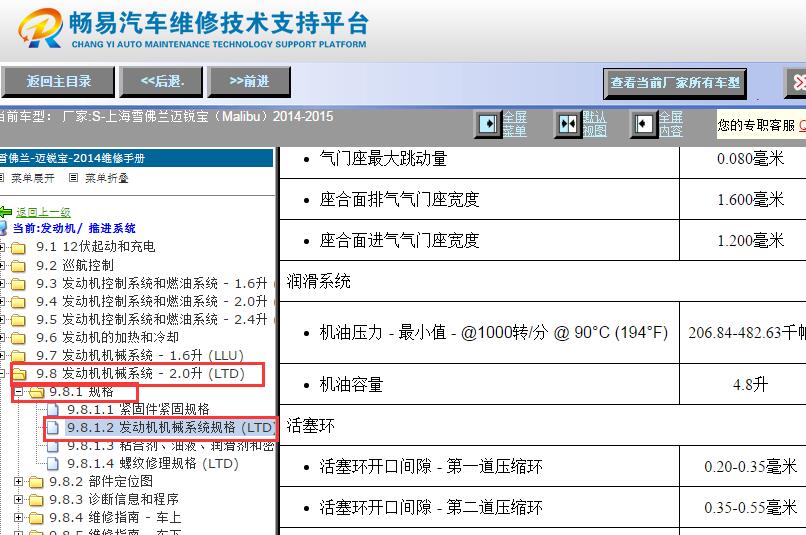
Task: Click the 全屏菜单 link text
Action: [515, 124]
